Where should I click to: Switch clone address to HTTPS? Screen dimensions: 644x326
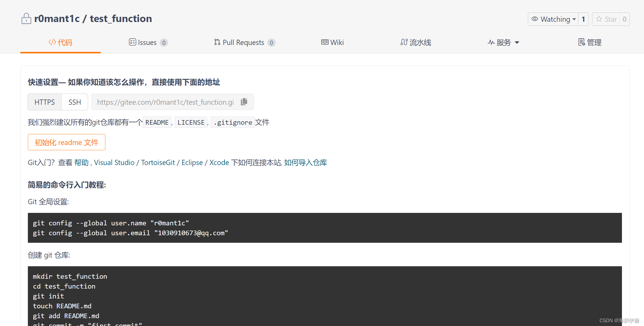(44, 102)
